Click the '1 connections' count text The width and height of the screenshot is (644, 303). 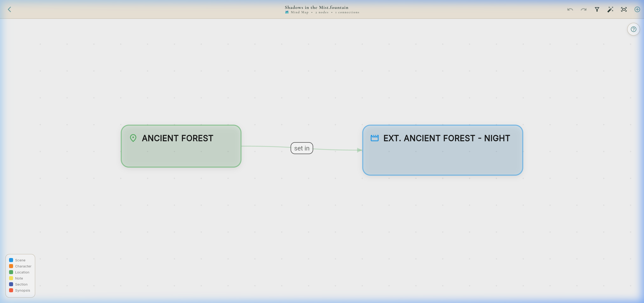click(347, 12)
